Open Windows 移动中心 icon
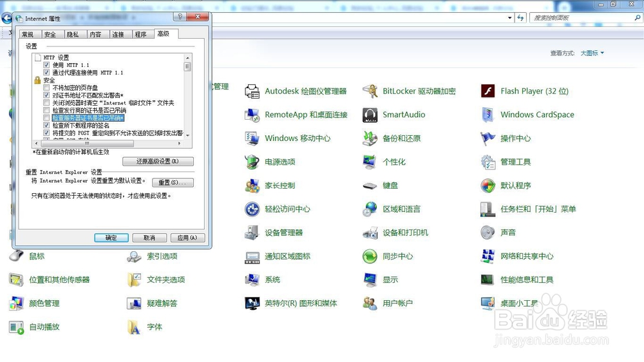This screenshot has height=362, width=644. click(x=252, y=138)
